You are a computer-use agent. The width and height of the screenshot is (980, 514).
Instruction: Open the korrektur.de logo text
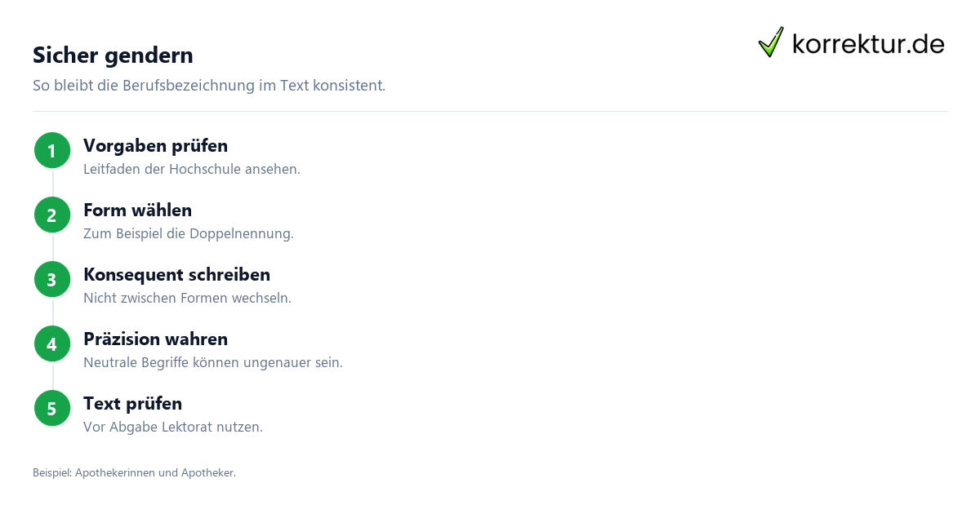(x=868, y=44)
